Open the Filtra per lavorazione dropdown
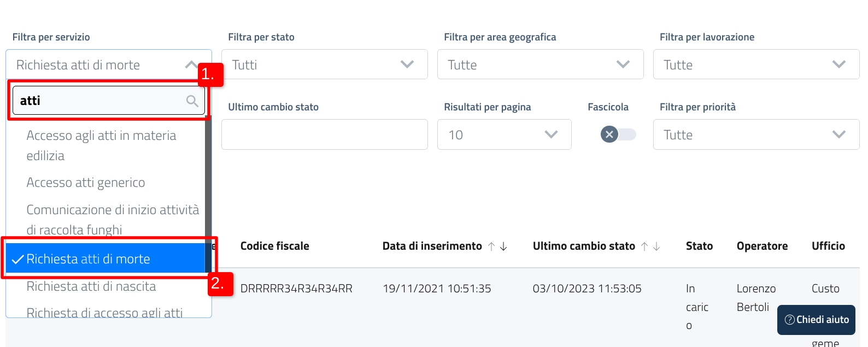This screenshot has width=868, height=347. tap(756, 64)
